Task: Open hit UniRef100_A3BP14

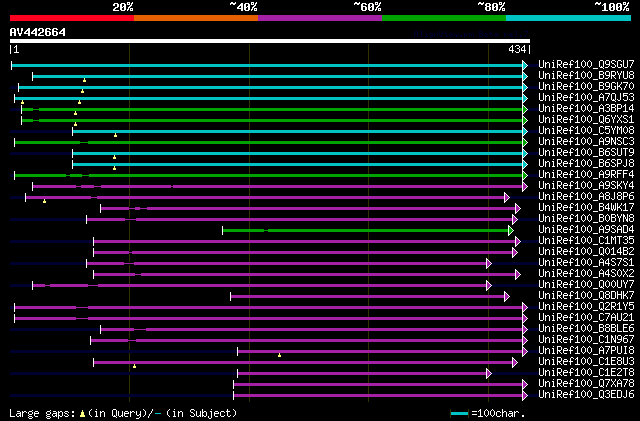Action: 586,108
